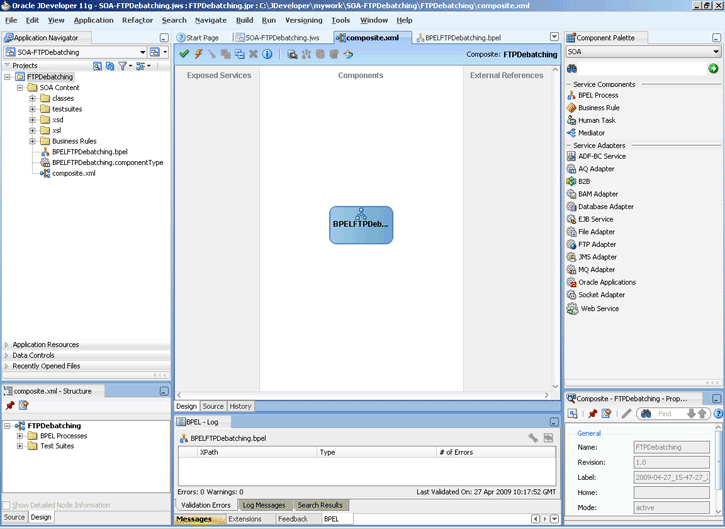Click the green validate checkmark icon
This screenshot has width=725, height=529.
click(x=184, y=54)
